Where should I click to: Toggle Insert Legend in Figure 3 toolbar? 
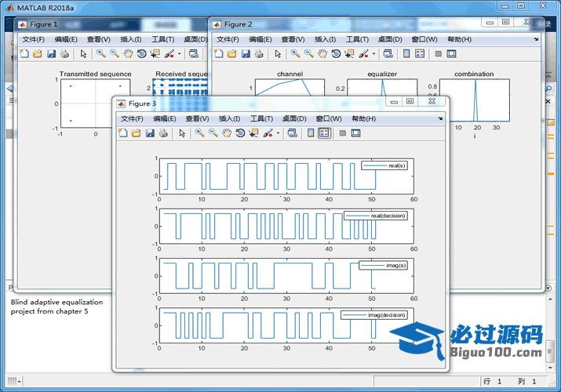point(324,133)
